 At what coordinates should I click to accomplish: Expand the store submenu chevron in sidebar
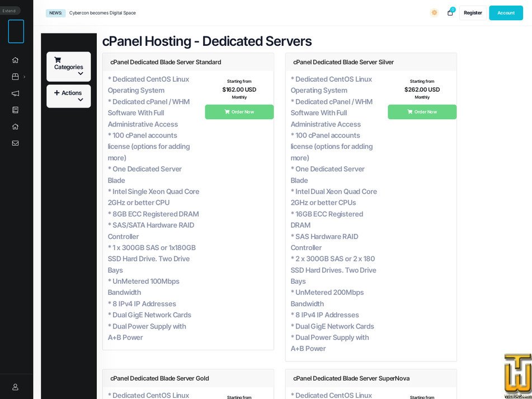click(24, 77)
